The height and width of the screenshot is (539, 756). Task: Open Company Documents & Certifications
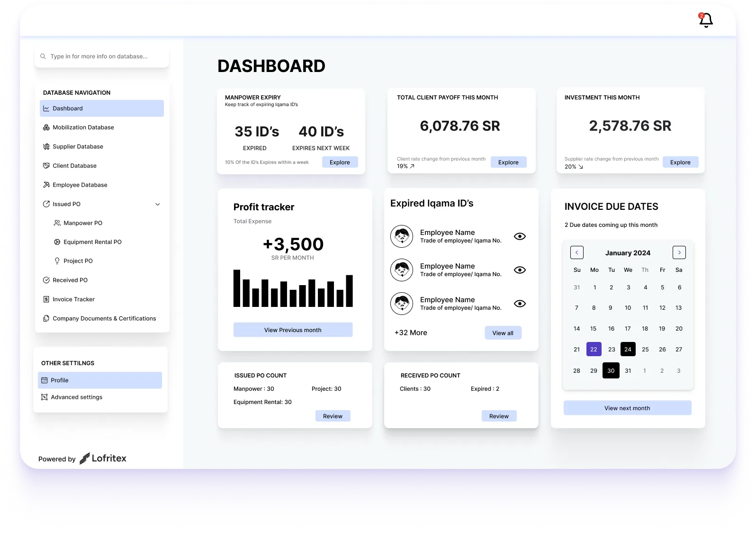104,319
